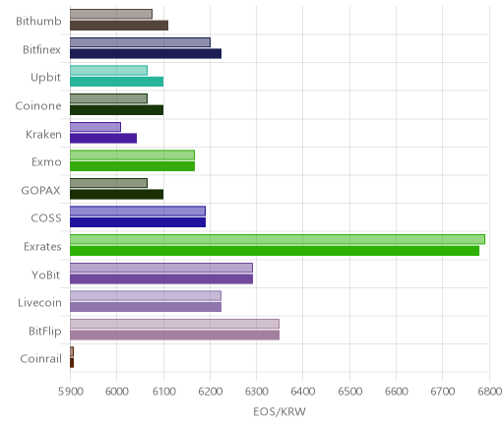Select the longest light green Exrates bar
The image size is (504, 429).
278,239
